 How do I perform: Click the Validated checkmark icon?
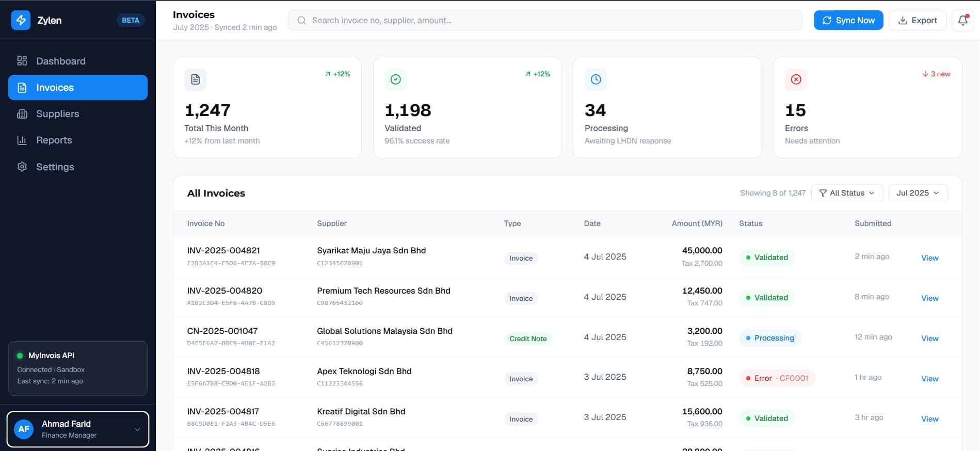pos(396,79)
